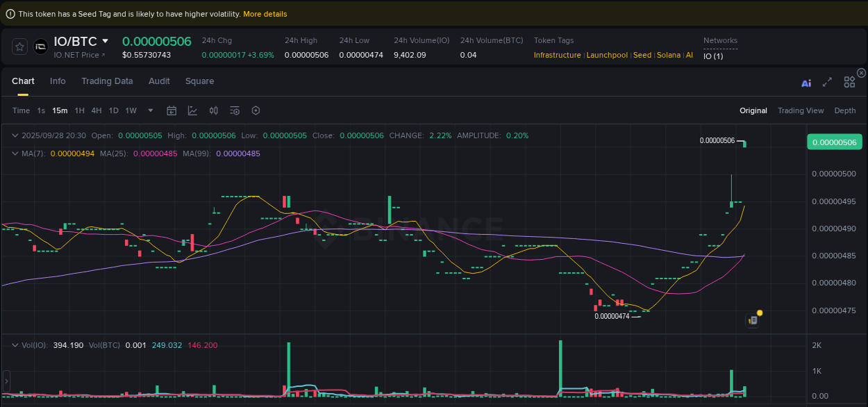
Task: Collapse the MA indicator row
Action: tap(15, 153)
